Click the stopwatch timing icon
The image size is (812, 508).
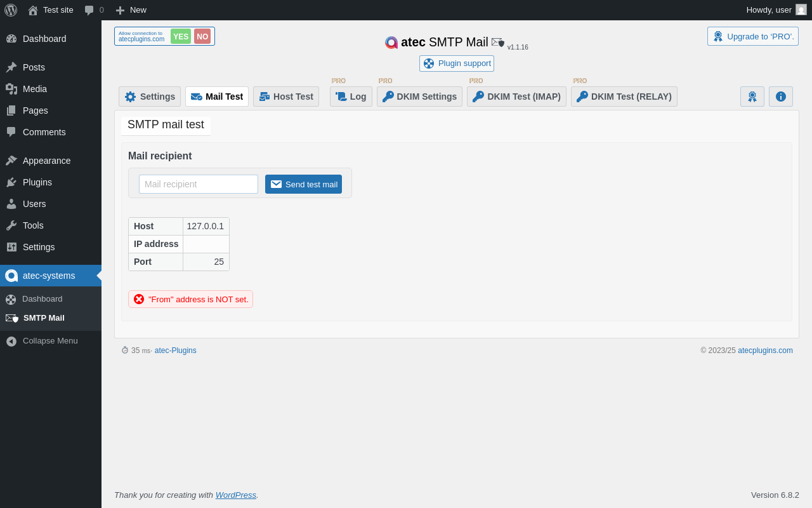pyautogui.click(x=125, y=350)
